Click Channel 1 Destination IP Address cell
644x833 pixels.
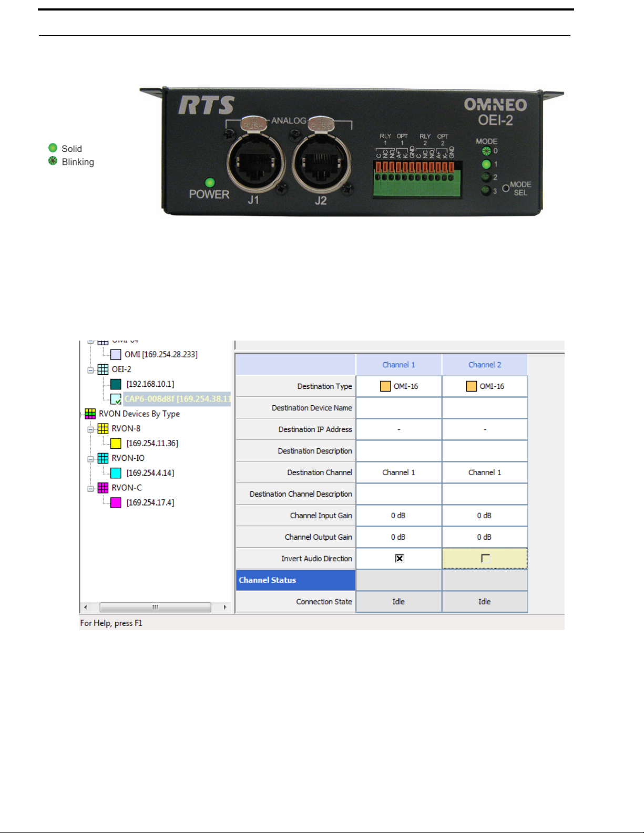(398, 429)
